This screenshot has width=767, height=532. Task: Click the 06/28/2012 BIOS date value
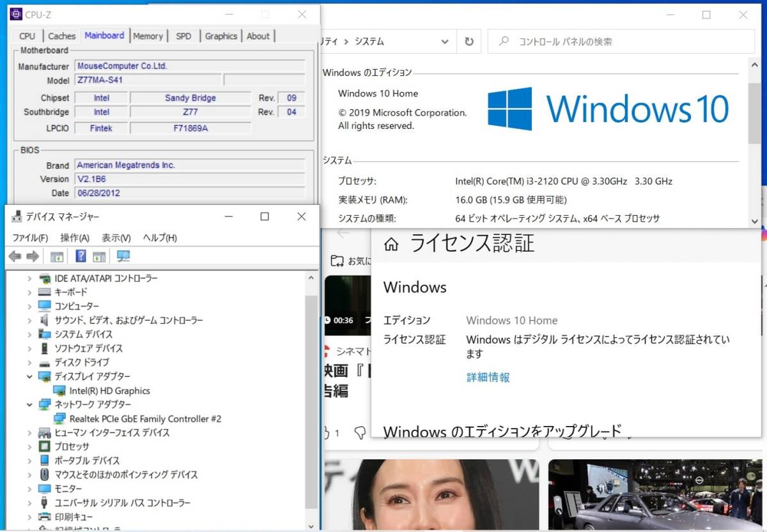[x=189, y=193]
